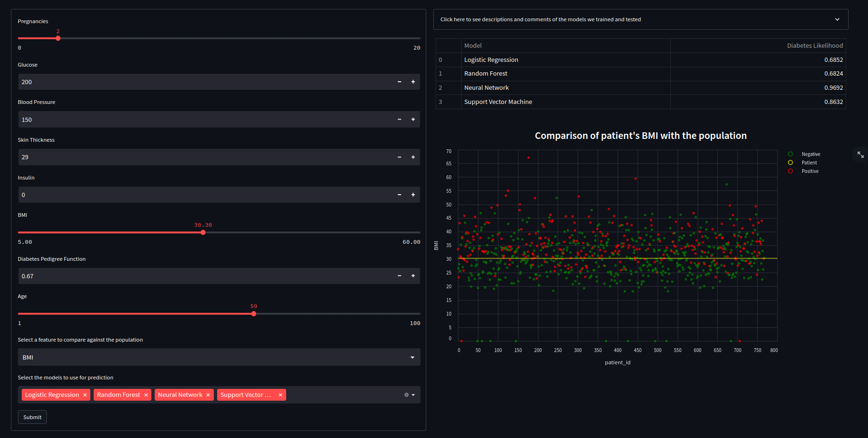This screenshot has width=868, height=438.
Task: Sort by Diabetes Likelihood column header
Action: pos(814,46)
